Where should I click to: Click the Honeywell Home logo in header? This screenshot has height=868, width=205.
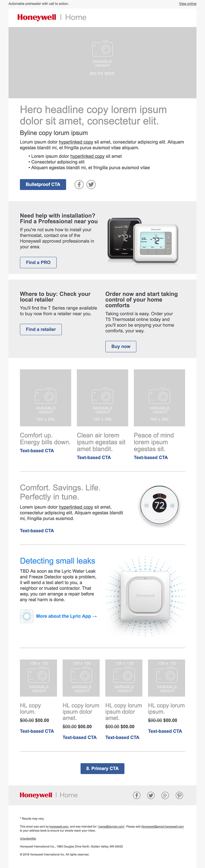(x=52, y=18)
